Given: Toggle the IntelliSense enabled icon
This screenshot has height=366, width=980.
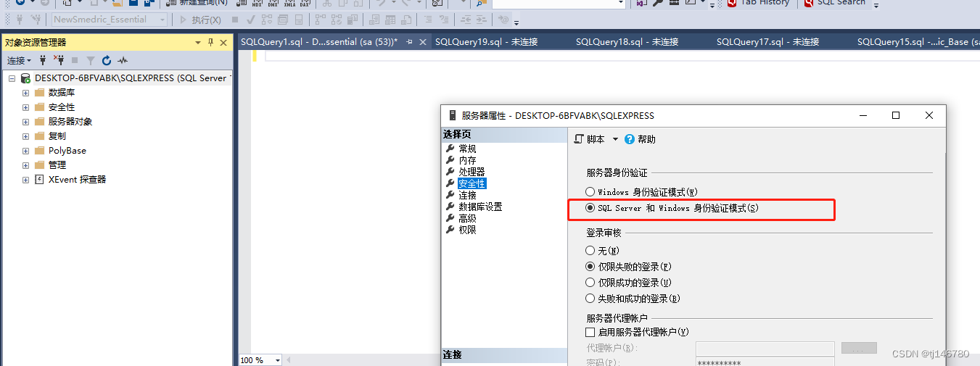Looking at the screenshot, I should pyautogui.click(x=298, y=20).
